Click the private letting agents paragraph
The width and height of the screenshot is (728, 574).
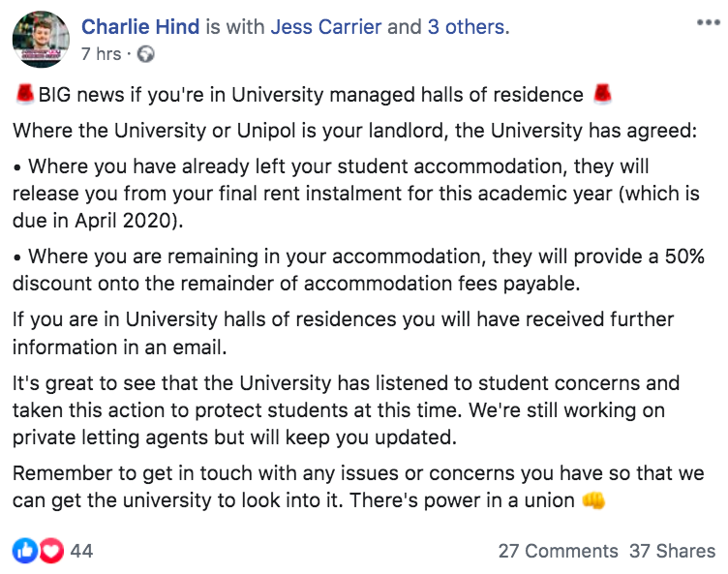[x=346, y=410]
